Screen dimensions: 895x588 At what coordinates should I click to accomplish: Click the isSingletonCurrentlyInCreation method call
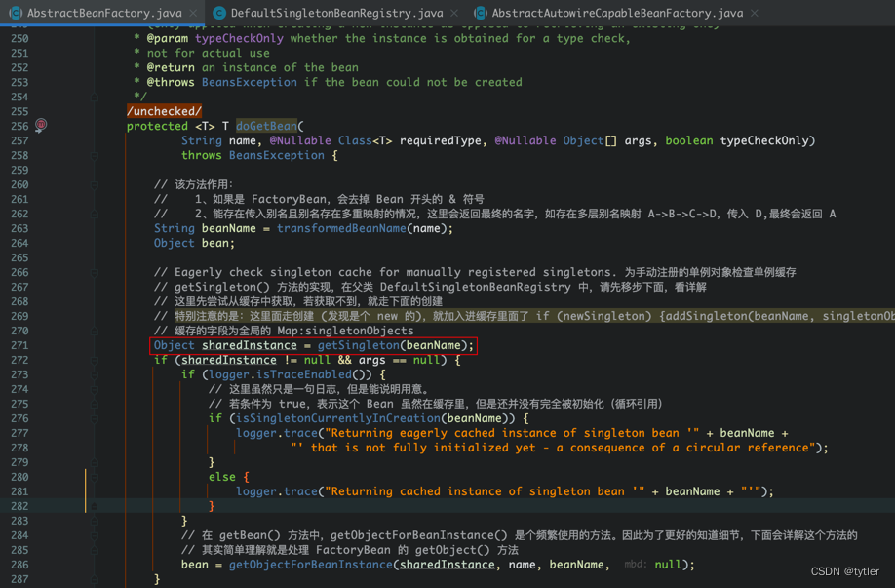coord(338,418)
